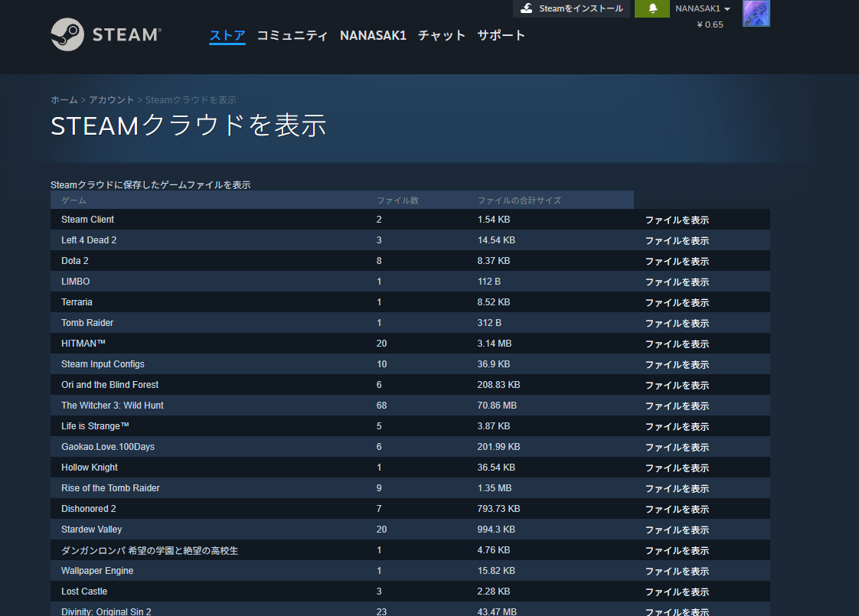Image resolution: width=859 pixels, height=616 pixels.
Task: View files for HITMAN™
Action: tap(677, 344)
